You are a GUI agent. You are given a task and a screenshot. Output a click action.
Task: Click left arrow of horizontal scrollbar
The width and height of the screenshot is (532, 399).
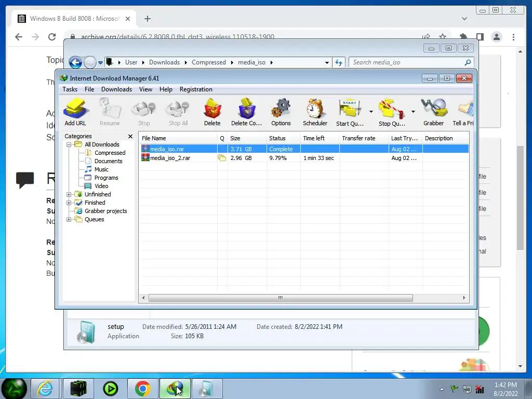point(143,298)
